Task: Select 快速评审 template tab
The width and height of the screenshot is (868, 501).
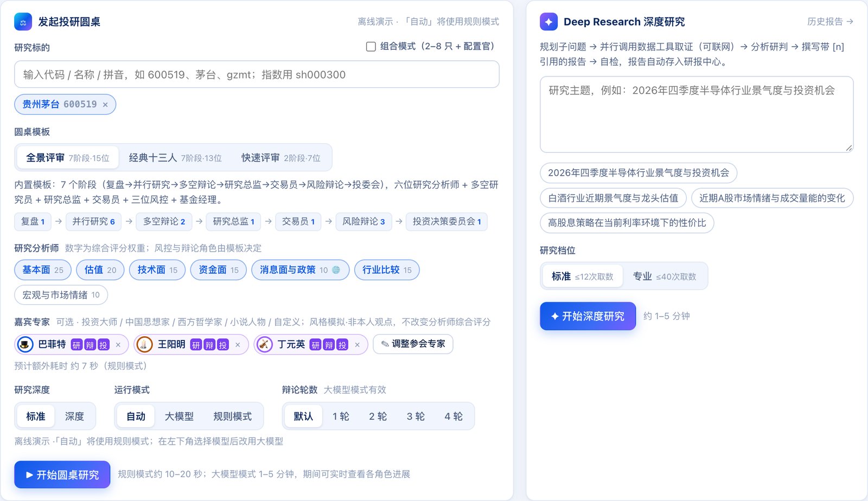Action: [x=281, y=158]
